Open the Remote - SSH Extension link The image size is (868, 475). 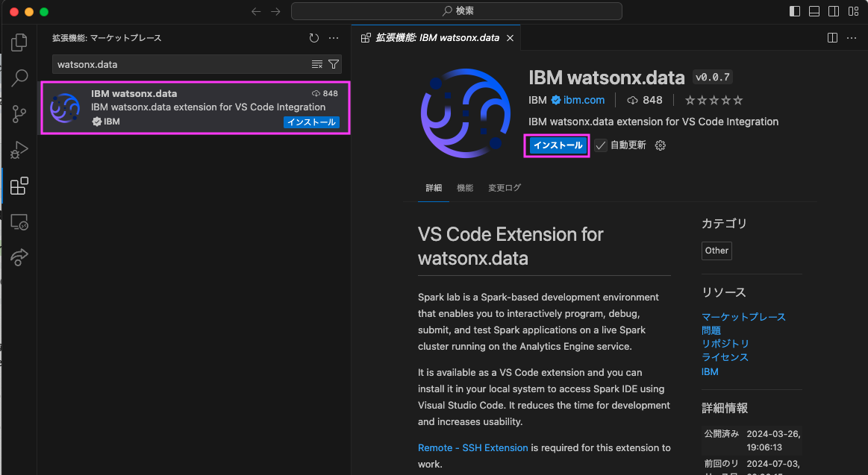click(472, 448)
